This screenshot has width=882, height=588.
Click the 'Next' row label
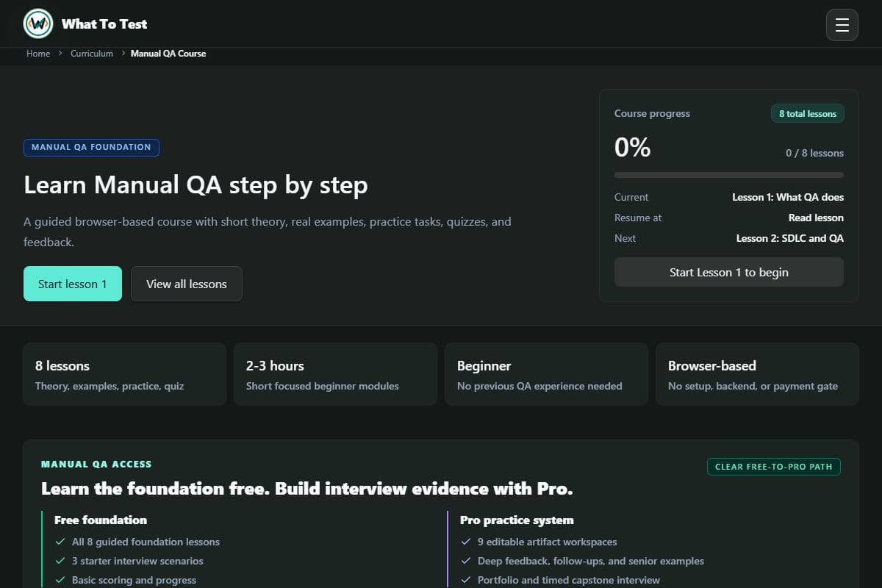coord(625,238)
